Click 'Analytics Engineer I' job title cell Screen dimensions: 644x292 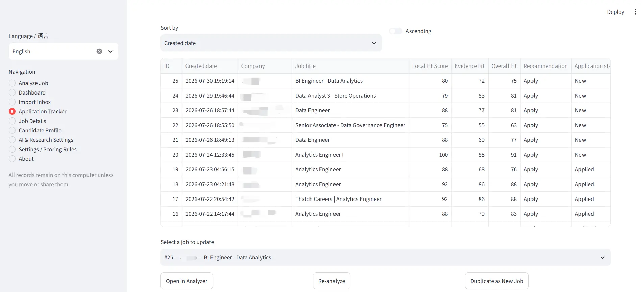(350, 155)
